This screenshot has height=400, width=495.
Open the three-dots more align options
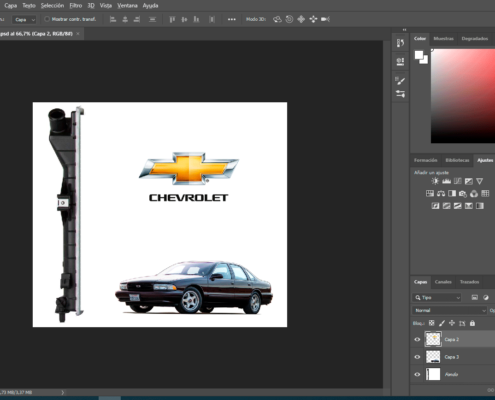[232, 19]
